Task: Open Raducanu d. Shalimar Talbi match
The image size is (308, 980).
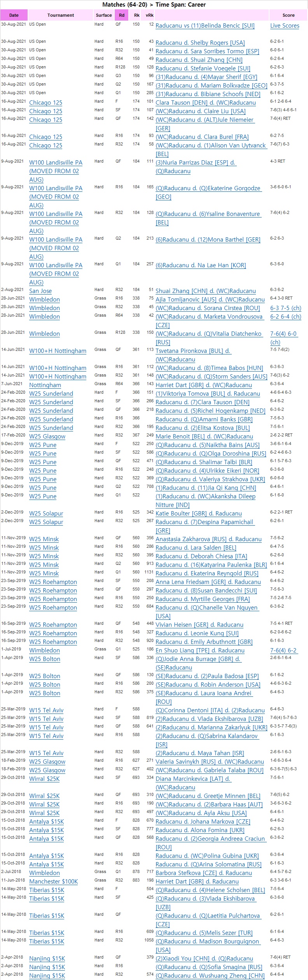Action: tap(204, 462)
